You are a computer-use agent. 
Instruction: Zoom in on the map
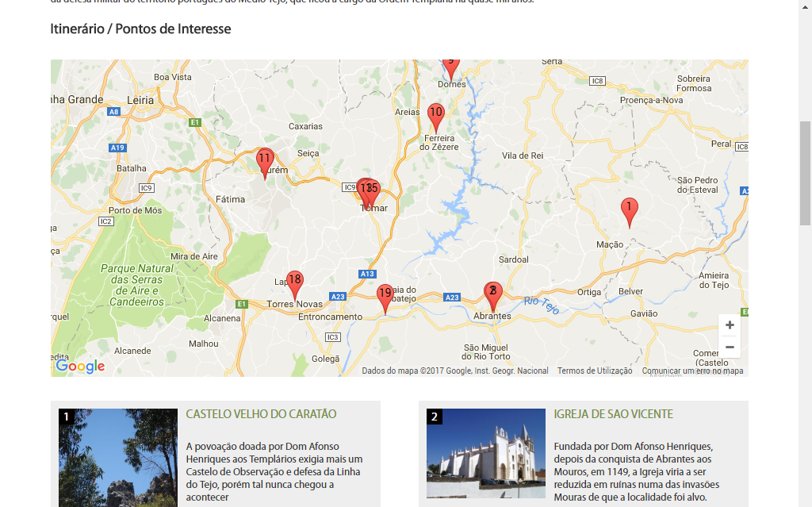pyautogui.click(x=730, y=325)
